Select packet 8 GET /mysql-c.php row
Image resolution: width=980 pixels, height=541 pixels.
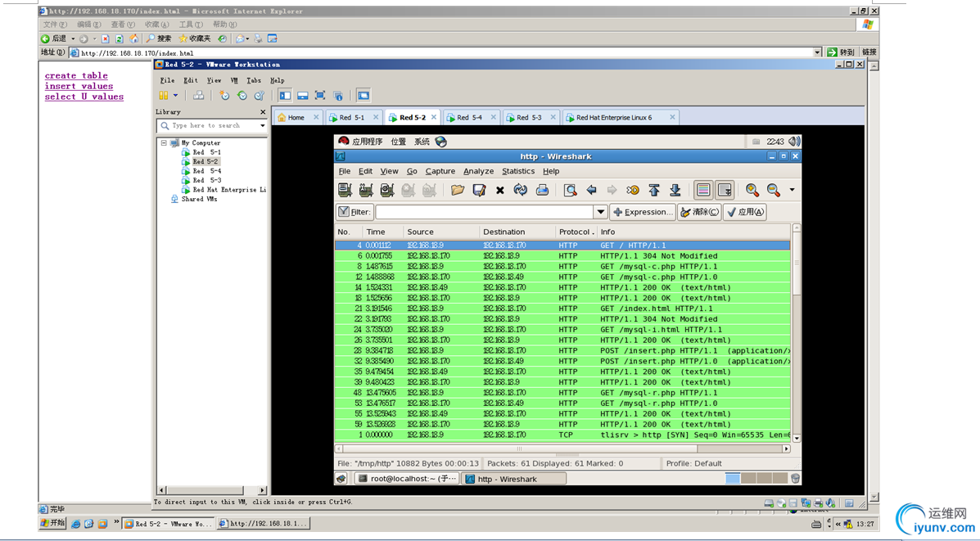562,267
